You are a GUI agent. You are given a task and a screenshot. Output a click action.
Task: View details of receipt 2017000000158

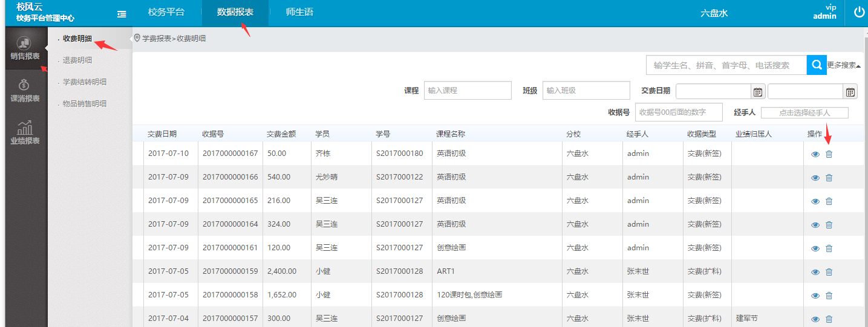click(x=815, y=296)
